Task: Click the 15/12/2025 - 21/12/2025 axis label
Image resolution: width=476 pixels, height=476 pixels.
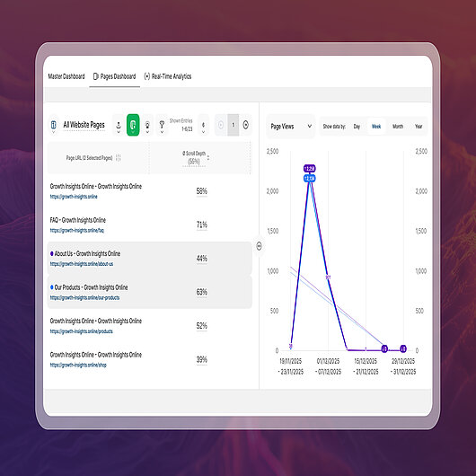Action: click(366, 366)
